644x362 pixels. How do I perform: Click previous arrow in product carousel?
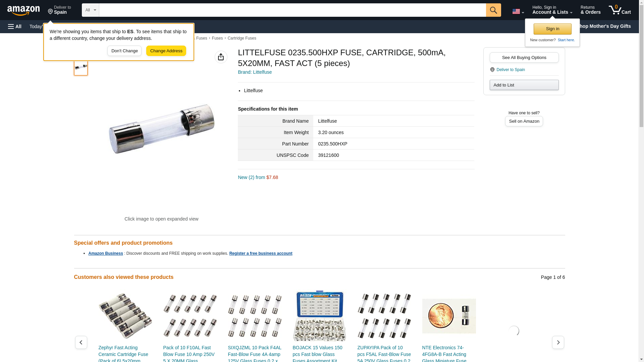[81, 342]
